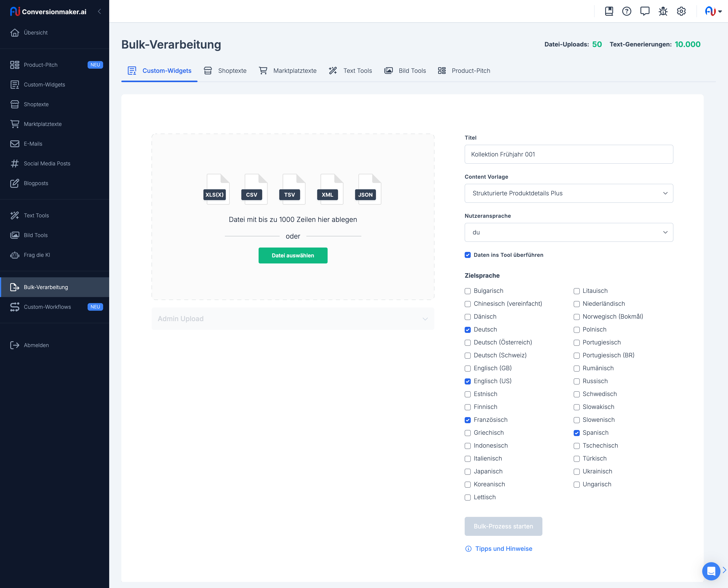Image resolution: width=728 pixels, height=588 pixels.
Task: Open the Content Vorlage dropdown
Action: click(569, 193)
